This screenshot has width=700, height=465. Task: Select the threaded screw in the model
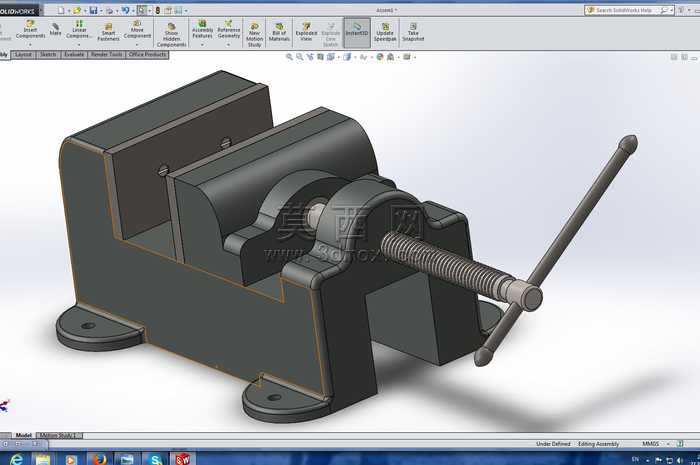[x=446, y=264]
